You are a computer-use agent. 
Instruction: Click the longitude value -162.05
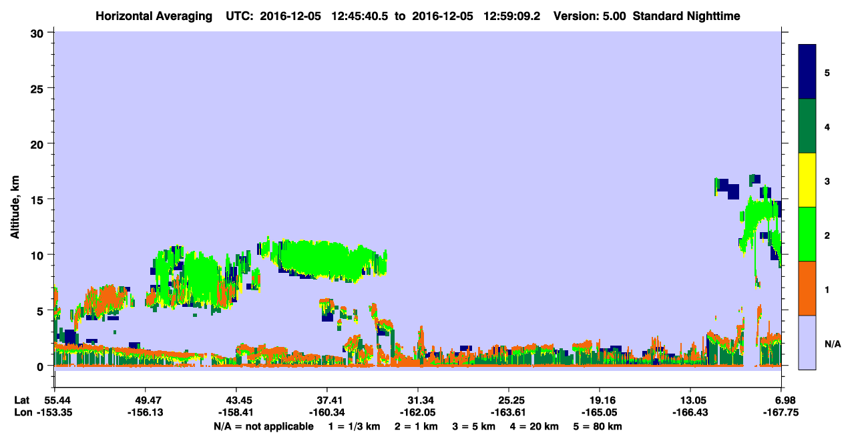click(418, 412)
